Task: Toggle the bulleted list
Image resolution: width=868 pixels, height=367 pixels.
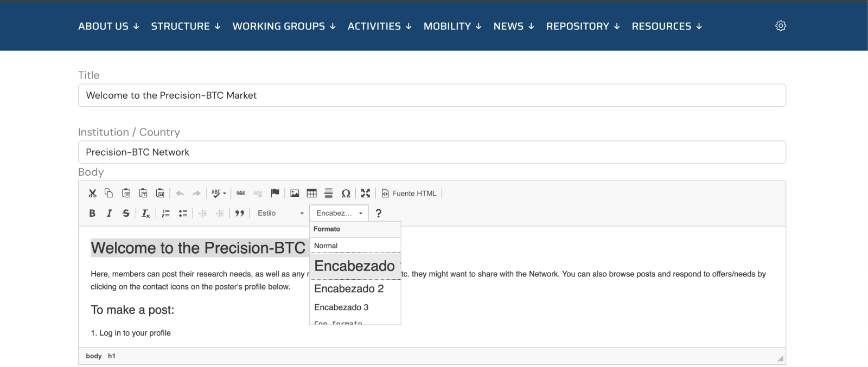Action: (x=183, y=214)
